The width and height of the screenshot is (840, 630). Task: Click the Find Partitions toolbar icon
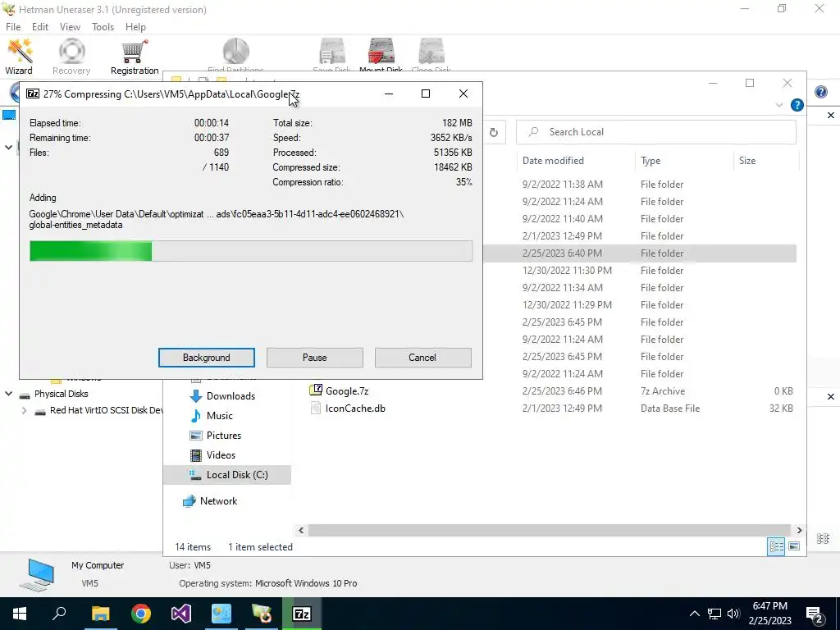[x=235, y=55]
